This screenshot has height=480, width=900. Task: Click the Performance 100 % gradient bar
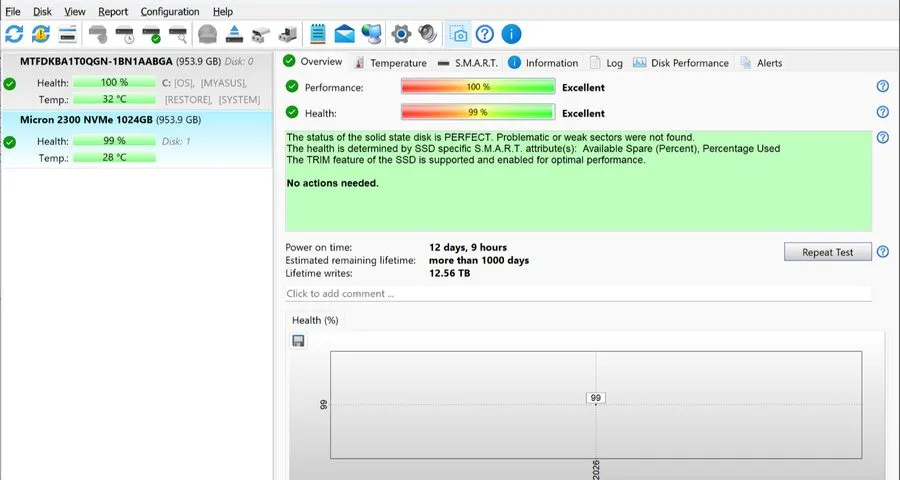(x=478, y=87)
